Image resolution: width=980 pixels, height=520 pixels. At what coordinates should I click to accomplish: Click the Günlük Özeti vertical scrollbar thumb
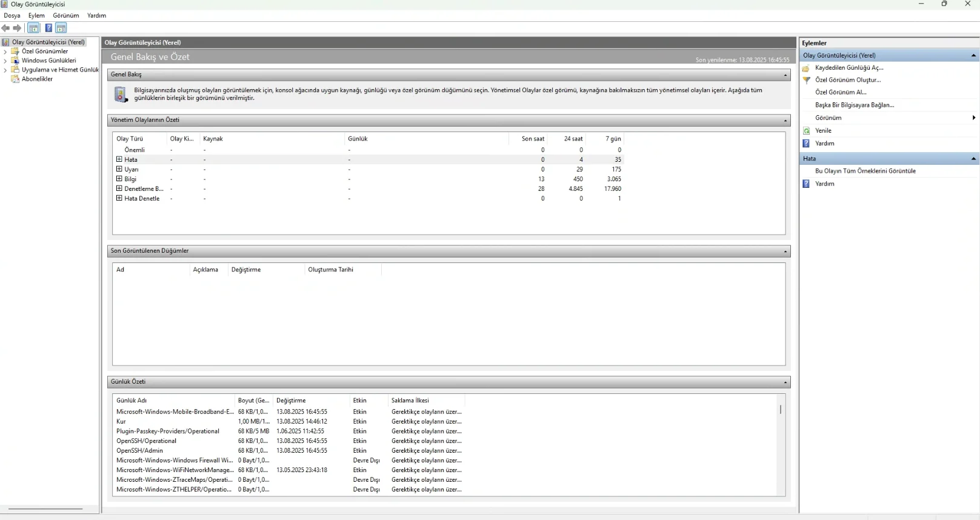[x=781, y=410]
